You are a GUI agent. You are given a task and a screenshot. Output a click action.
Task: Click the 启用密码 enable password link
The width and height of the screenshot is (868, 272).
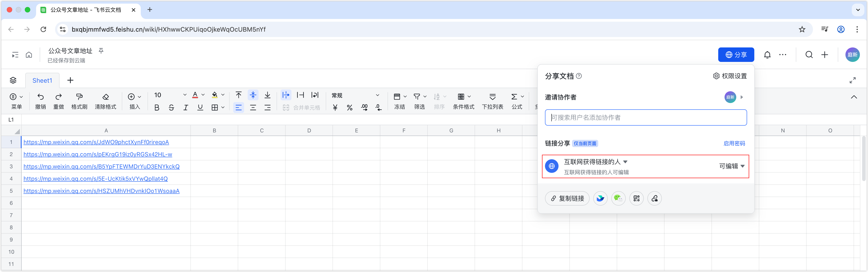(734, 143)
